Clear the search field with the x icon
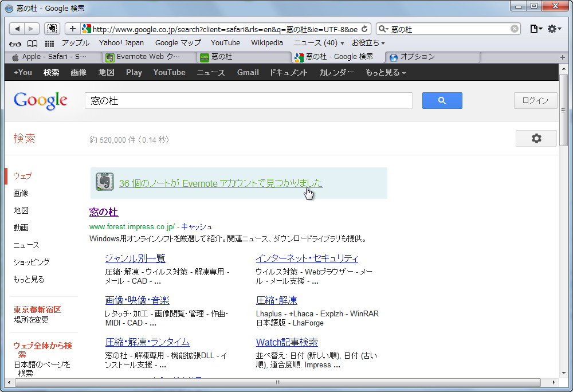The width and height of the screenshot is (573, 392). (x=514, y=29)
